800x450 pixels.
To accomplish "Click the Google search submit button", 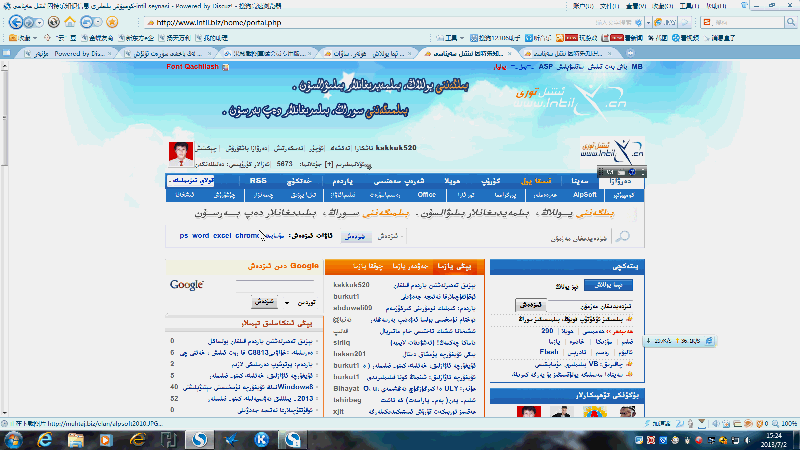I will (x=264, y=302).
